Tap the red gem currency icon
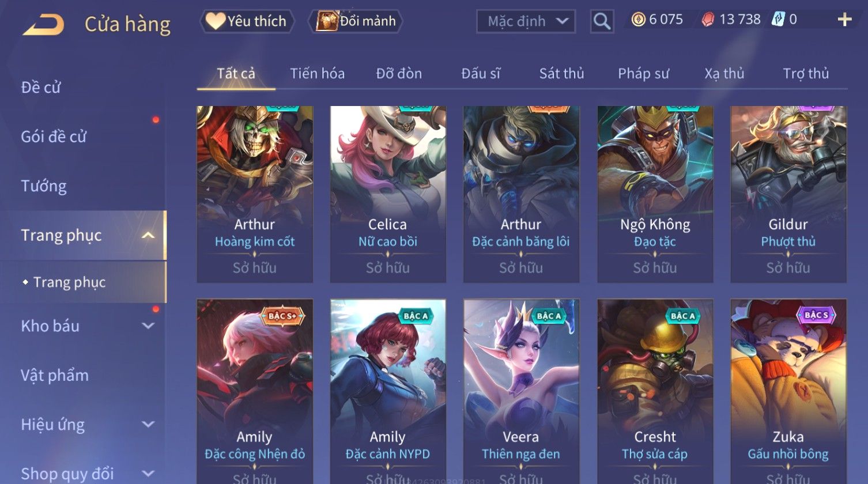Screen dimensions: 868x484 [708, 20]
